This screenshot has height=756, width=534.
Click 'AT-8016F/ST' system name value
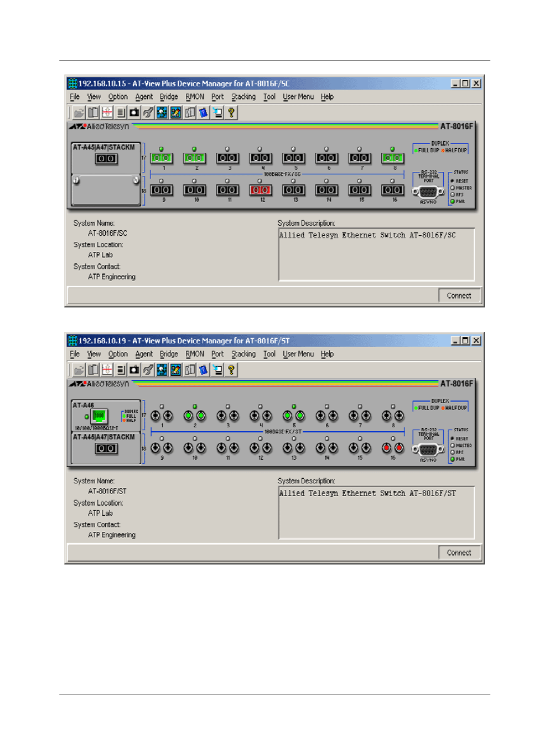click(x=107, y=491)
